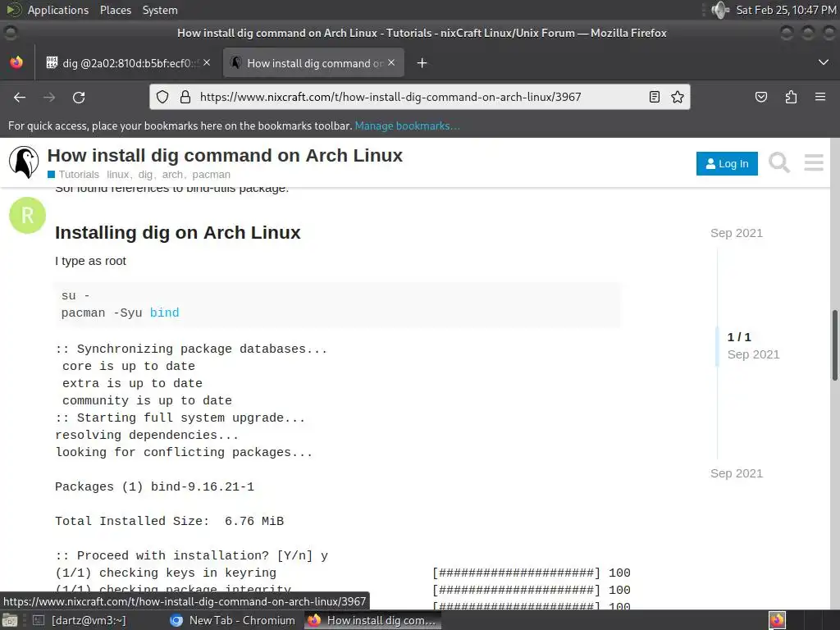
Task: Click the line 'Total Installed Size: 6.76 MiB'
Action: pyautogui.click(x=169, y=521)
